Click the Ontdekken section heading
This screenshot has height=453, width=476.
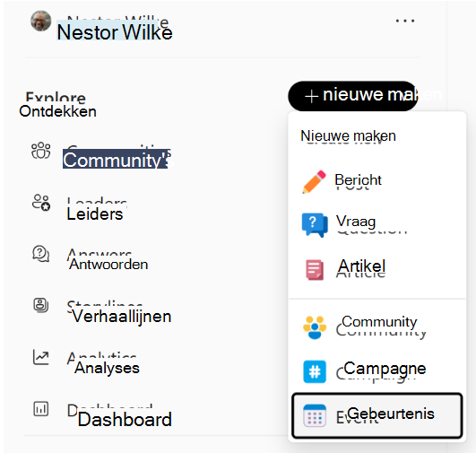[57, 111]
